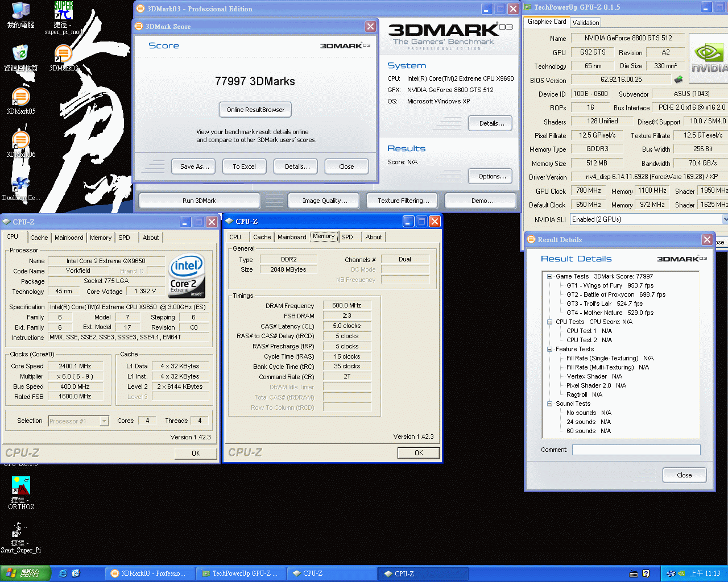728x582 pixels.
Task: Open Memory tab in left CPU-Z window
Action: (101, 238)
